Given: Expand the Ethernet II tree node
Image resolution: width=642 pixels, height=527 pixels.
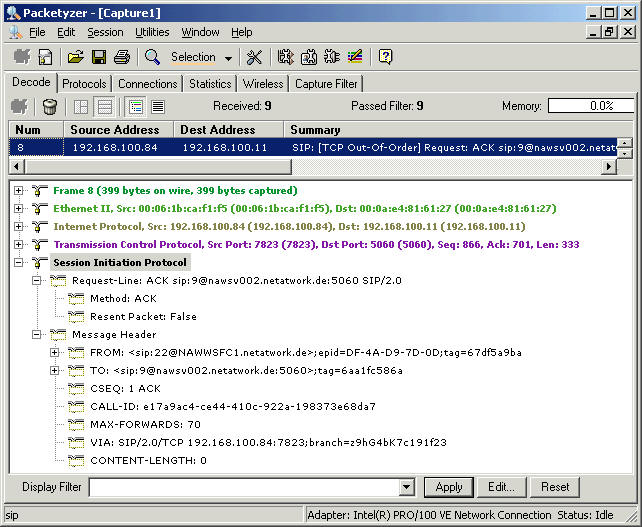Looking at the screenshot, I should click(x=18, y=208).
